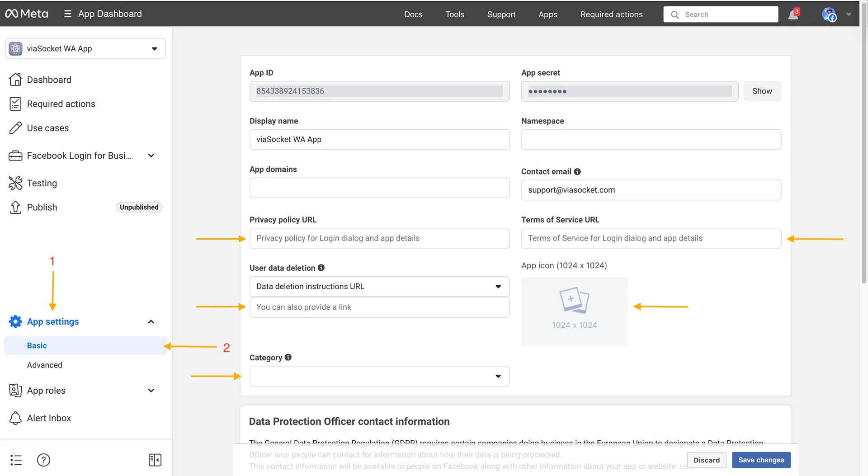Upload an app icon image
The height and width of the screenshot is (476, 868).
point(574,311)
